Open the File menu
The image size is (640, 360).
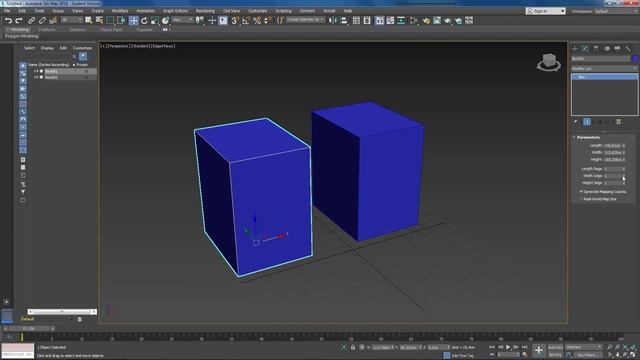click(x=7, y=11)
